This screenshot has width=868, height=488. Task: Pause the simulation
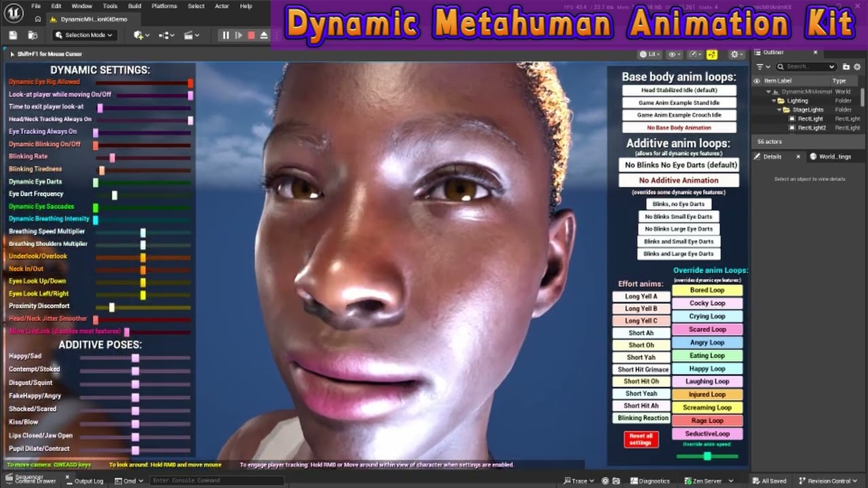pyautogui.click(x=226, y=35)
